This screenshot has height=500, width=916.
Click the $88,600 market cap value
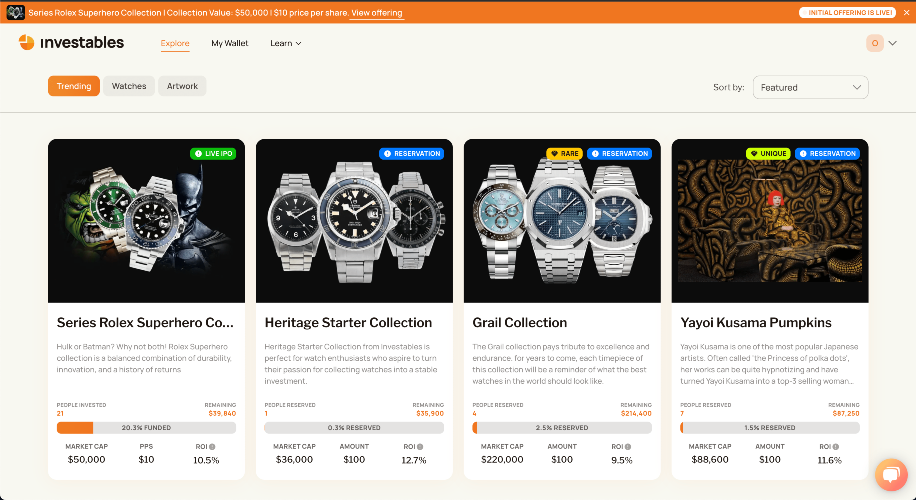(x=710, y=460)
